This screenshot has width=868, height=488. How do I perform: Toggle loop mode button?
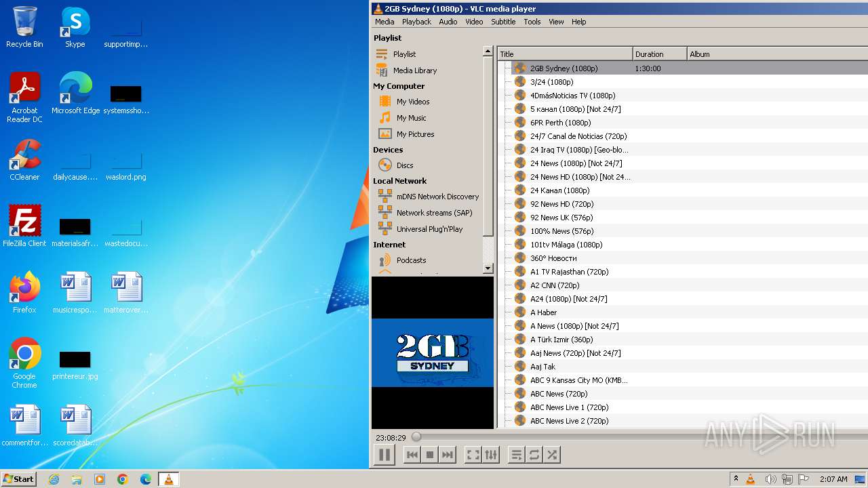534,455
